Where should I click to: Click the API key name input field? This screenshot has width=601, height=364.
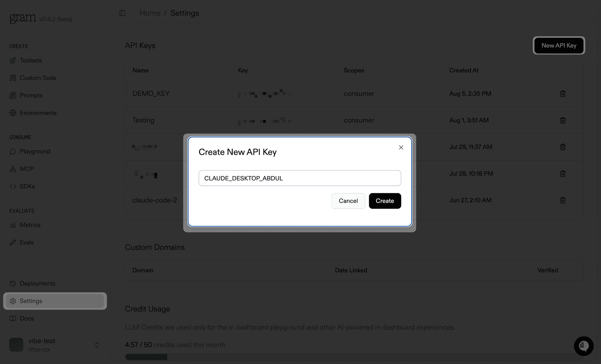(x=300, y=178)
